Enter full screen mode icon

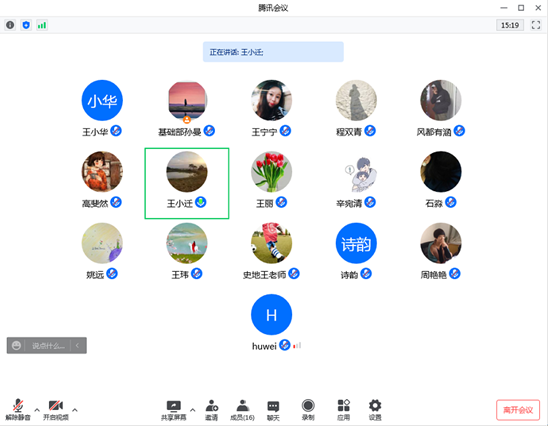click(x=536, y=25)
